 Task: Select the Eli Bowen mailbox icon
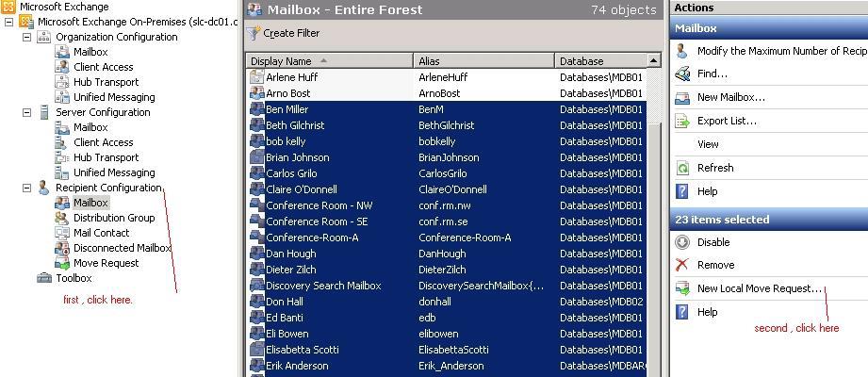click(257, 335)
